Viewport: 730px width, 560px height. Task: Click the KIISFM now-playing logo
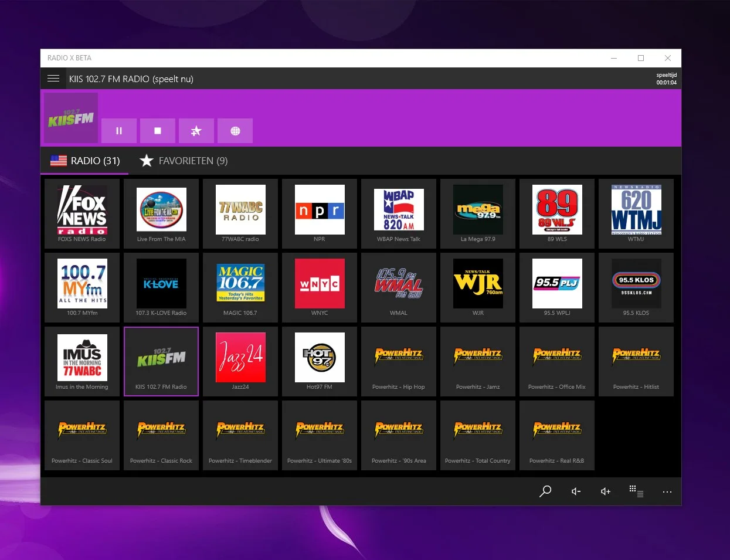coord(71,118)
